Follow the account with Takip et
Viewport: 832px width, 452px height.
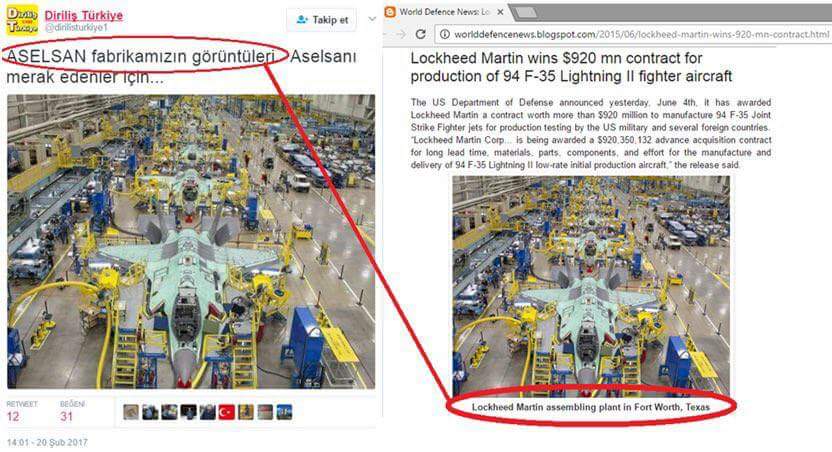pos(322,20)
